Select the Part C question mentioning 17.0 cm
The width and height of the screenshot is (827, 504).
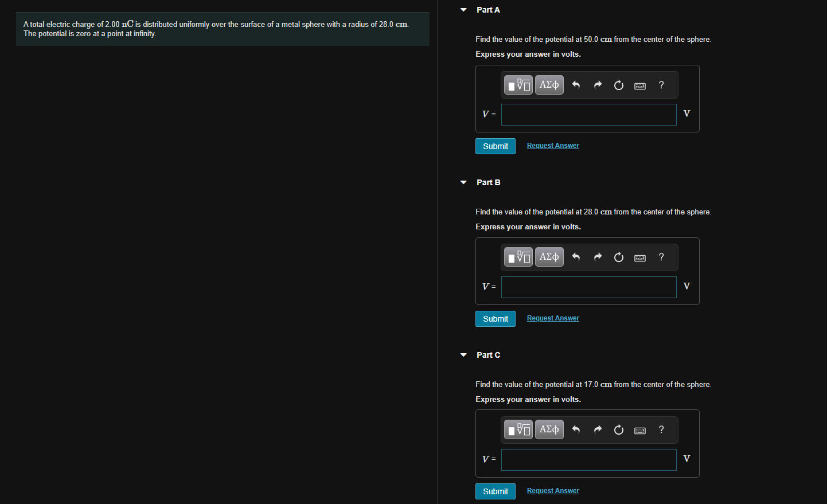click(x=594, y=385)
